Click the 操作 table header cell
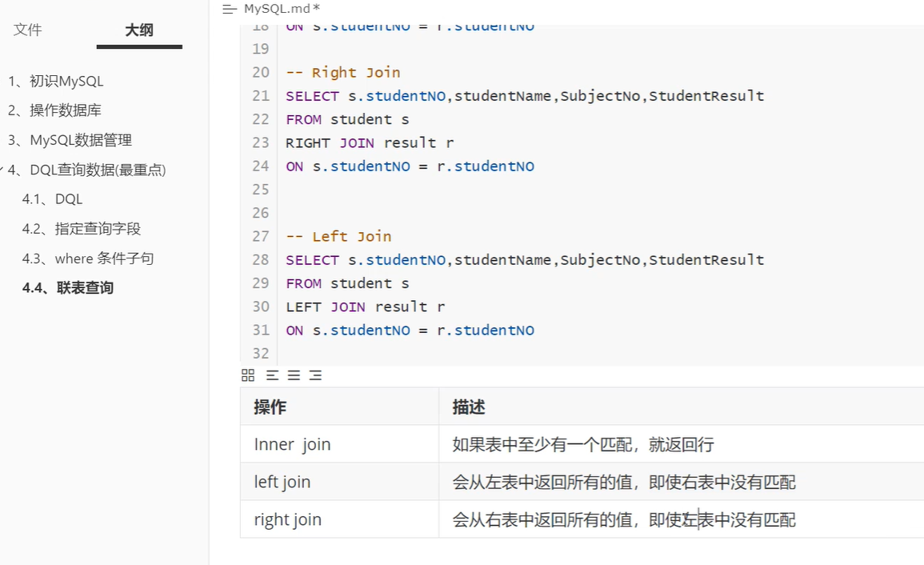Viewport: 924px width, 565px height. pos(270,407)
